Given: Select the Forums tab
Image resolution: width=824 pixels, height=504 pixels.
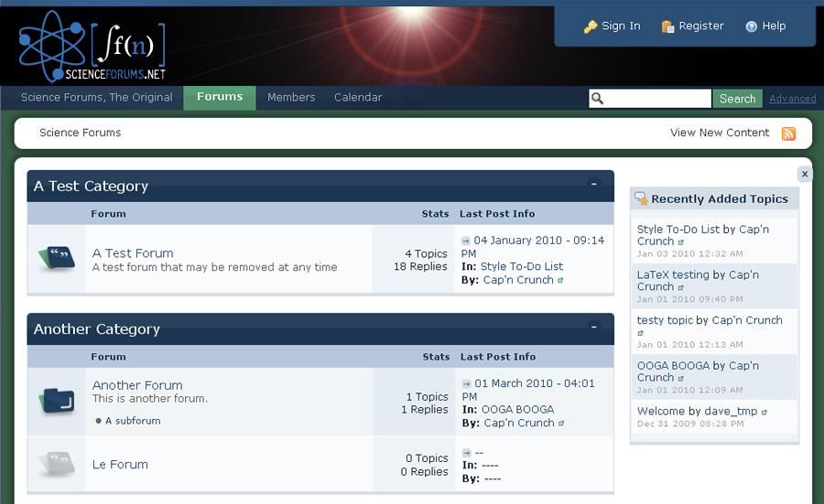Looking at the screenshot, I should 220,97.
